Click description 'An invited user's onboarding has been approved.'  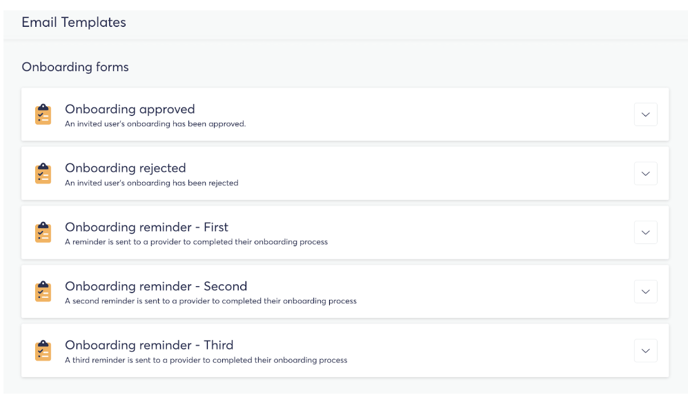pyautogui.click(x=155, y=124)
